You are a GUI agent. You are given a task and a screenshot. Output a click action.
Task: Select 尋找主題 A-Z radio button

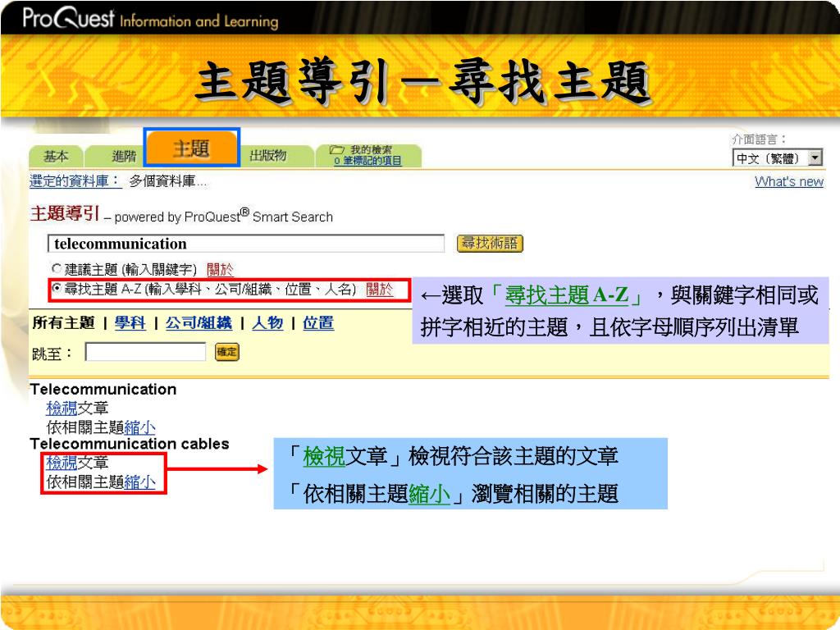57,289
